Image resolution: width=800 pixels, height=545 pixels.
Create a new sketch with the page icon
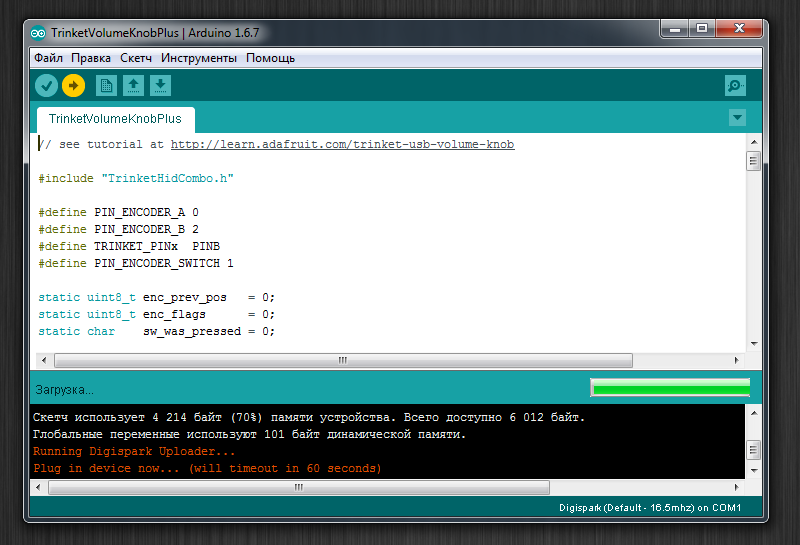coord(107,86)
